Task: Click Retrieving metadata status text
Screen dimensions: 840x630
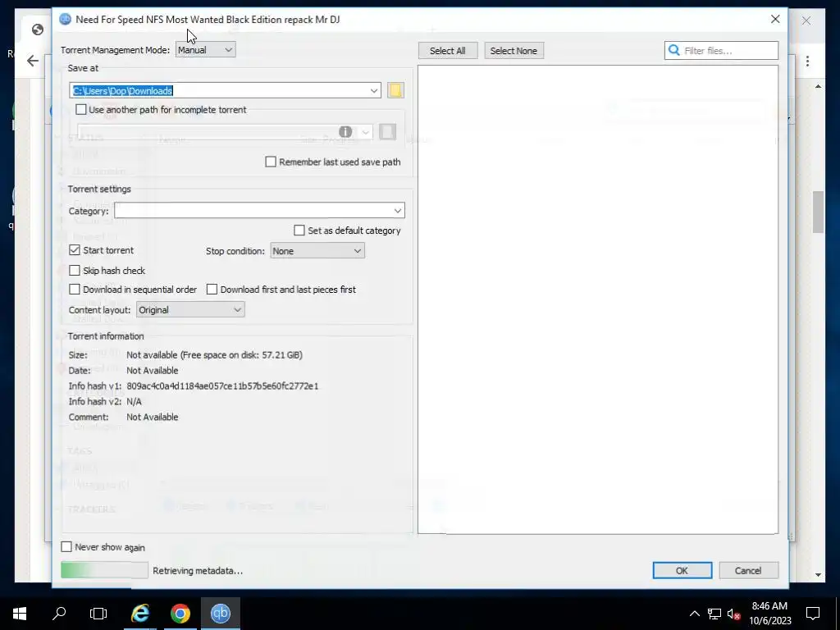Action: pyautogui.click(x=198, y=571)
